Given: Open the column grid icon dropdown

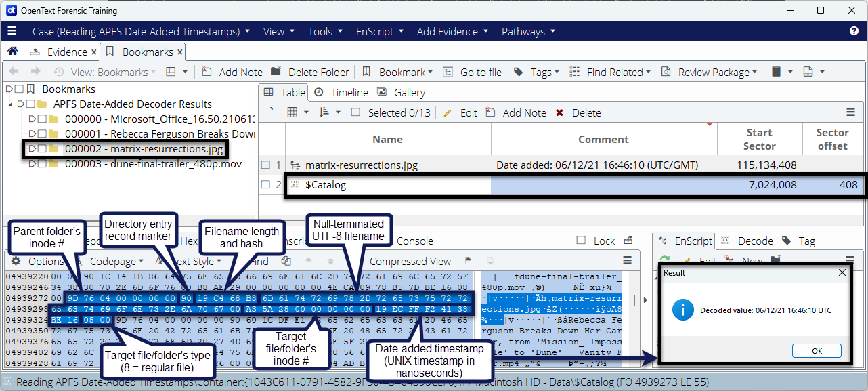Looking at the screenshot, I should click(x=297, y=112).
